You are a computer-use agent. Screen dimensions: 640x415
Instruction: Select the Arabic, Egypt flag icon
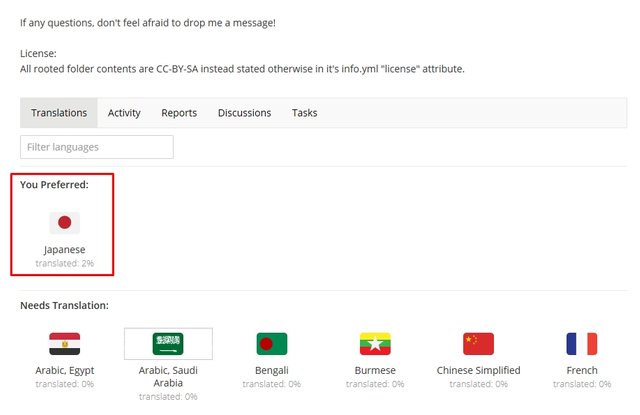(64, 344)
